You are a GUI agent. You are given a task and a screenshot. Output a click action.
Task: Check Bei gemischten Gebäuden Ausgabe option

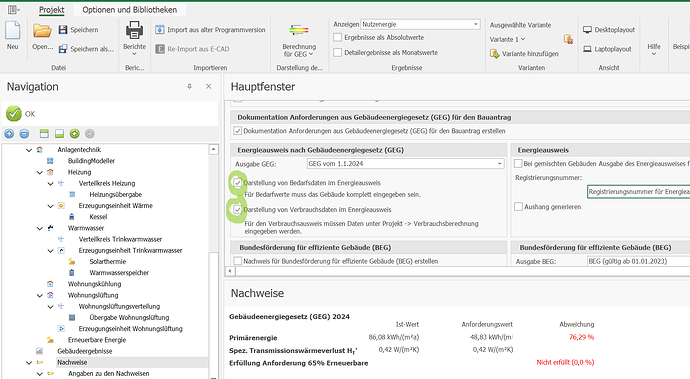pos(518,163)
